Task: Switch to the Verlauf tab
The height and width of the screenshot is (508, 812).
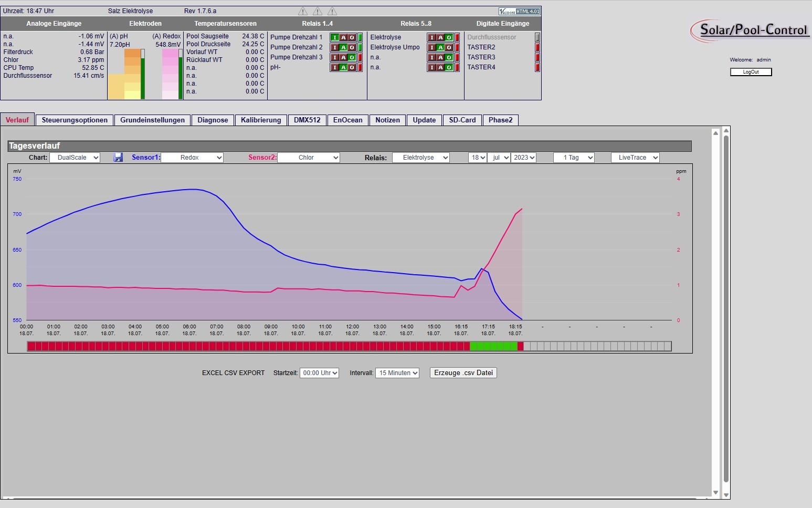Action: pos(17,120)
